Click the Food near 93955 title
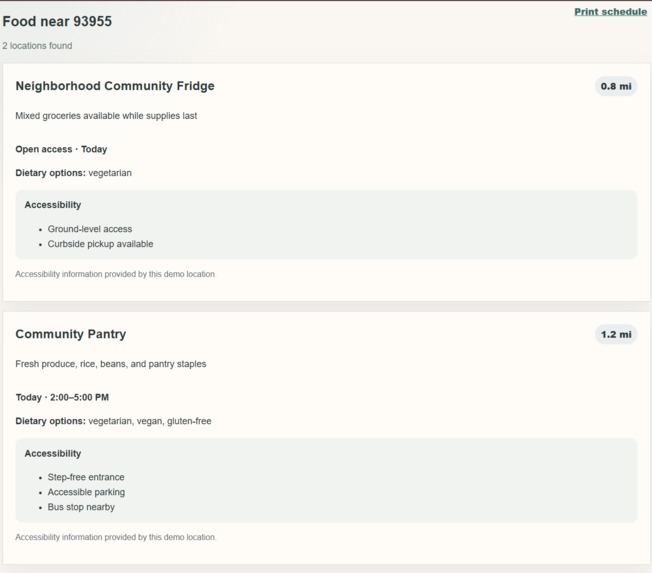The image size is (652, 573). 57,21
